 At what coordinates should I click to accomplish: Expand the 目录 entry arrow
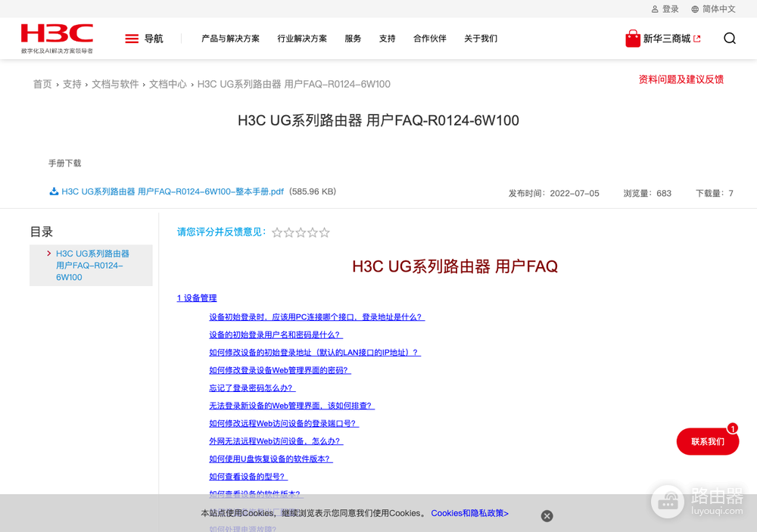point(48,254)
